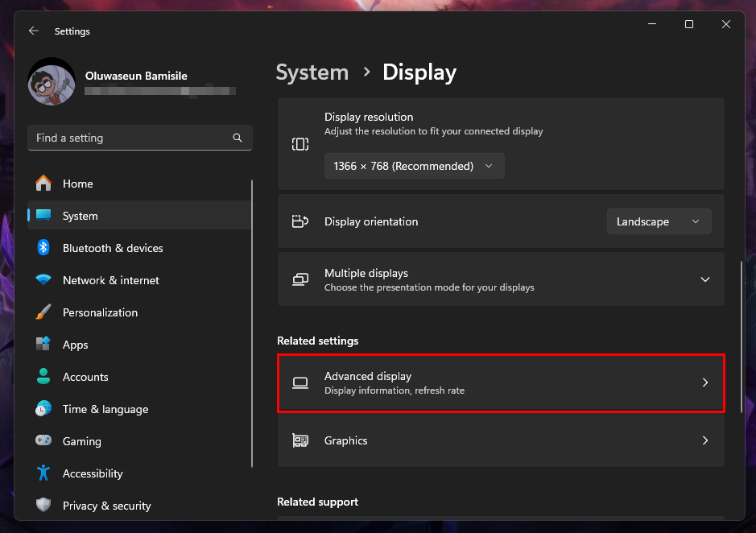Open Advanced display settings
756x533 pixels.
click(x=500, y=383)
